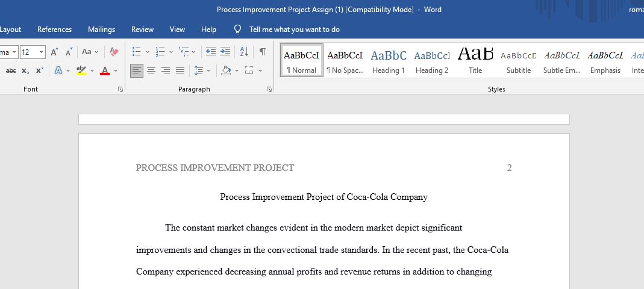644x289 pixels.
Task: Apply Text Effects glowing A icon
Action: coord(58,70)
